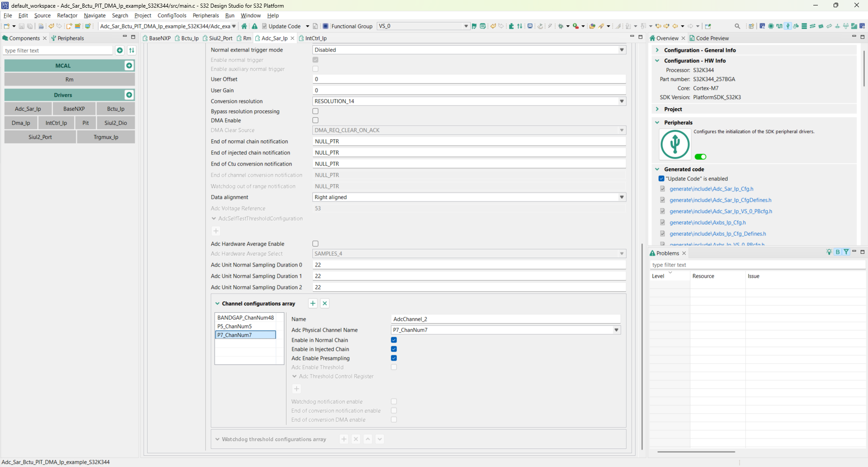This screenshot has height=467, width=868.
Task: Expand Configuration - General Info section
Action: tap(657, 50)
